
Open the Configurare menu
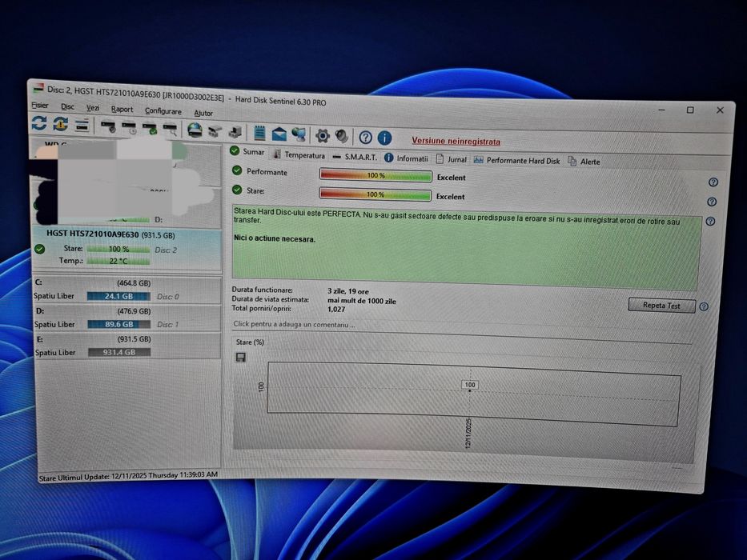coord(163,111)
